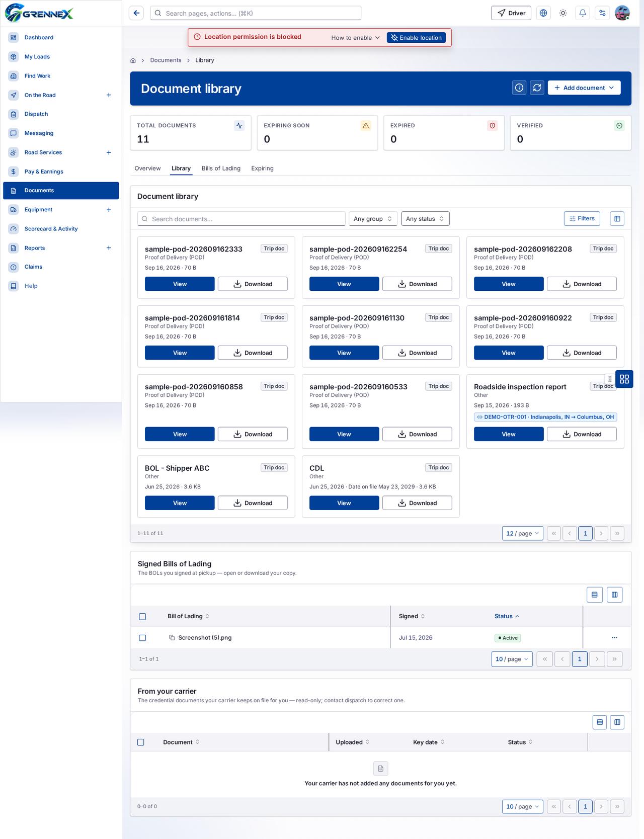The image size is (644, 839).
Task: Open the Any group dropdown
Action: [373, 219]
